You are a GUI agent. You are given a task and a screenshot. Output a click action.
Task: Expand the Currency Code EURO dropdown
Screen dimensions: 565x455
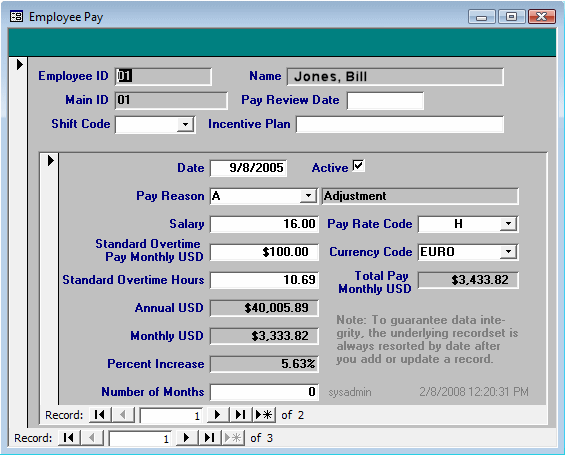pos(508,251)
